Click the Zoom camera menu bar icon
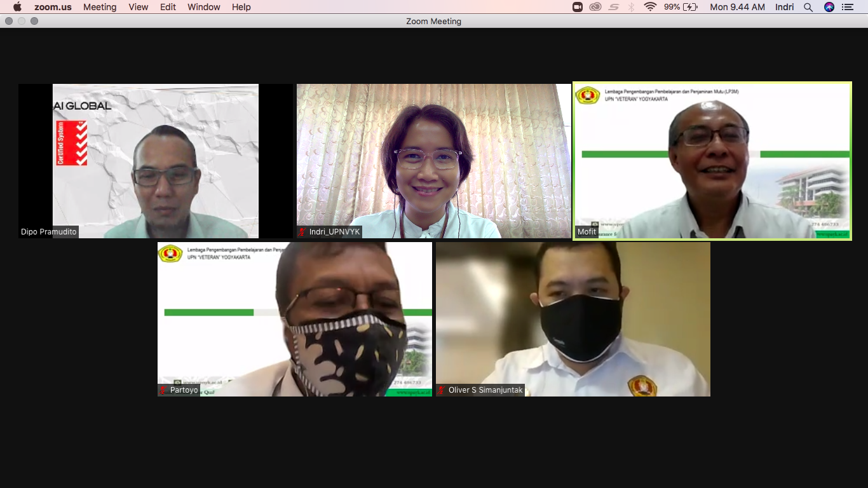Screen dimensions: 868x488 pyautogui.click(x=578, y=7)
